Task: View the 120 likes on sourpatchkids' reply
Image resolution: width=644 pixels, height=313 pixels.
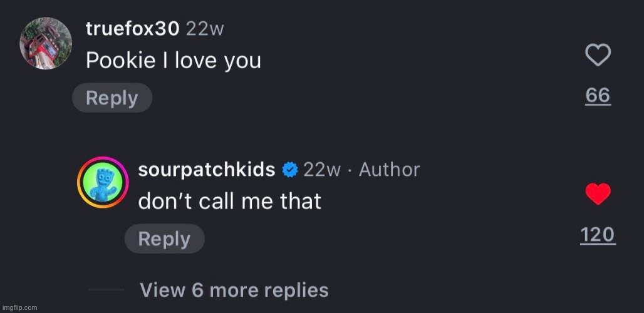Action: coord(597,235)
